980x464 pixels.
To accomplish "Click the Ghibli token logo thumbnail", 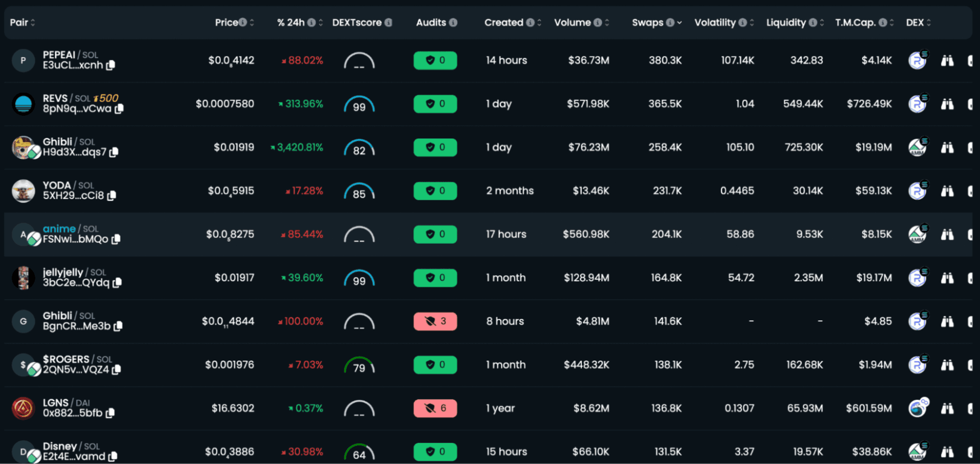I will coord(23,147).
